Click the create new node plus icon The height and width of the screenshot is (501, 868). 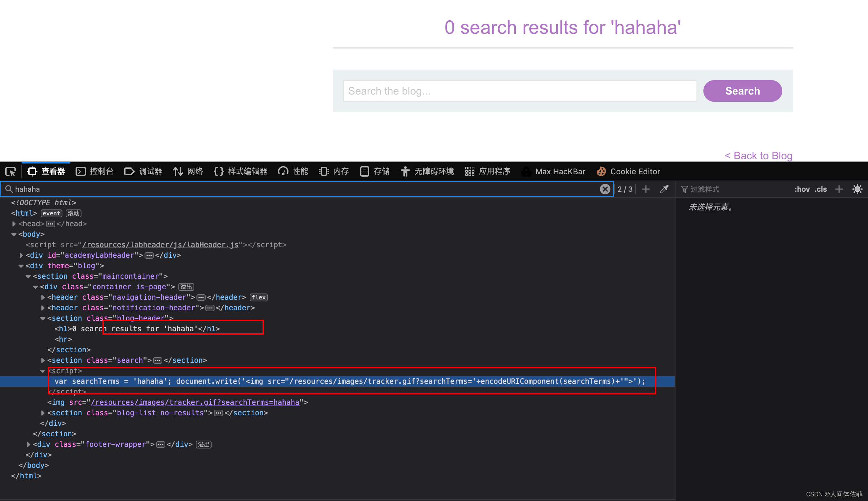pyautogui.click(x=646, y=189)
